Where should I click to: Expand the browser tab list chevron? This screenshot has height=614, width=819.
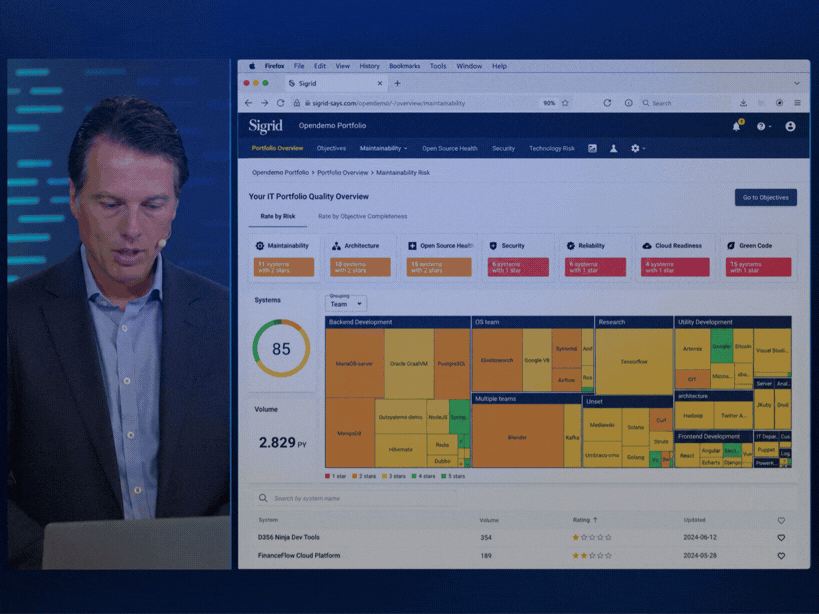pos(797,84)
